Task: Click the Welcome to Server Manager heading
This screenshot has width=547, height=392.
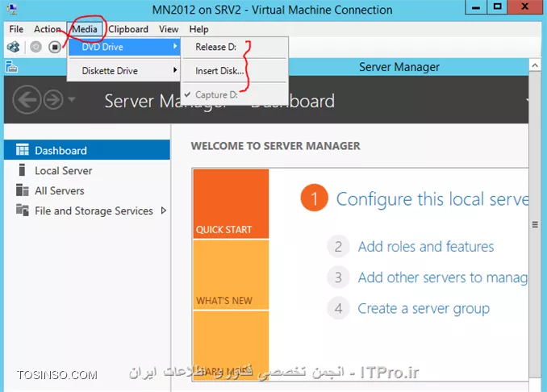Action: [276, 146]
